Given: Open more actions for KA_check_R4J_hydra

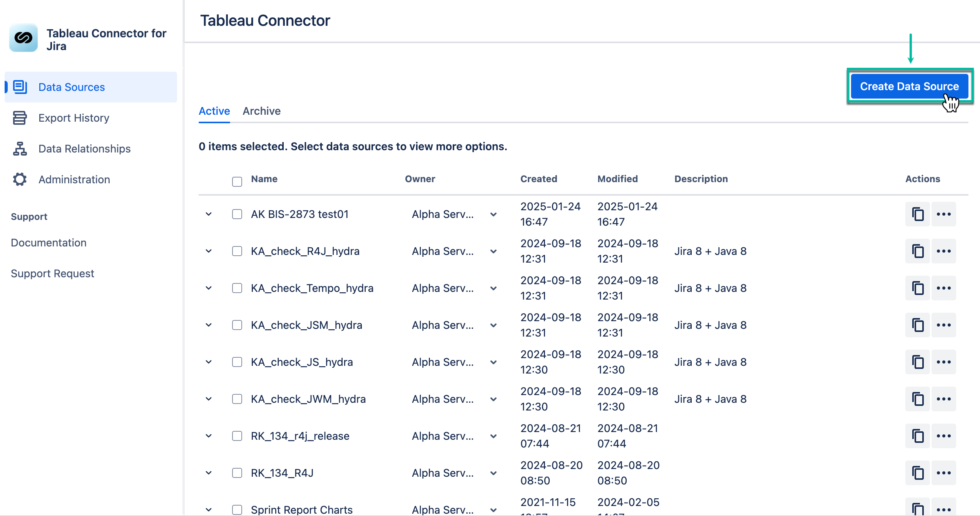Looking at the screenshot, I should [944, 251].
